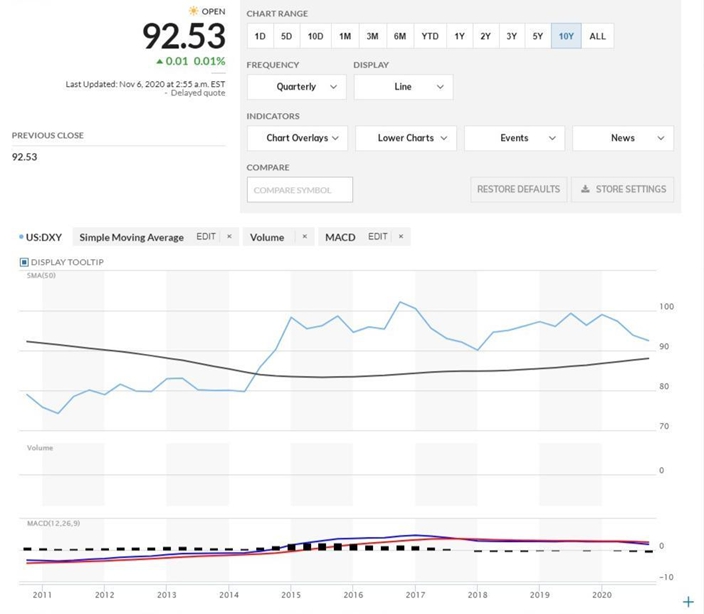The width and height of the screenshot is (704, 614).
Task: Click the 2020 x-axis year label
Action: coord(602,595)
